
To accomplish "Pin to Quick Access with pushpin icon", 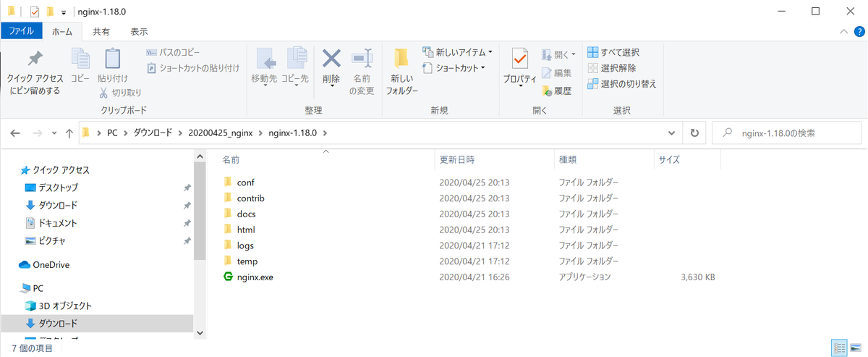I will [x=35, y=73].
